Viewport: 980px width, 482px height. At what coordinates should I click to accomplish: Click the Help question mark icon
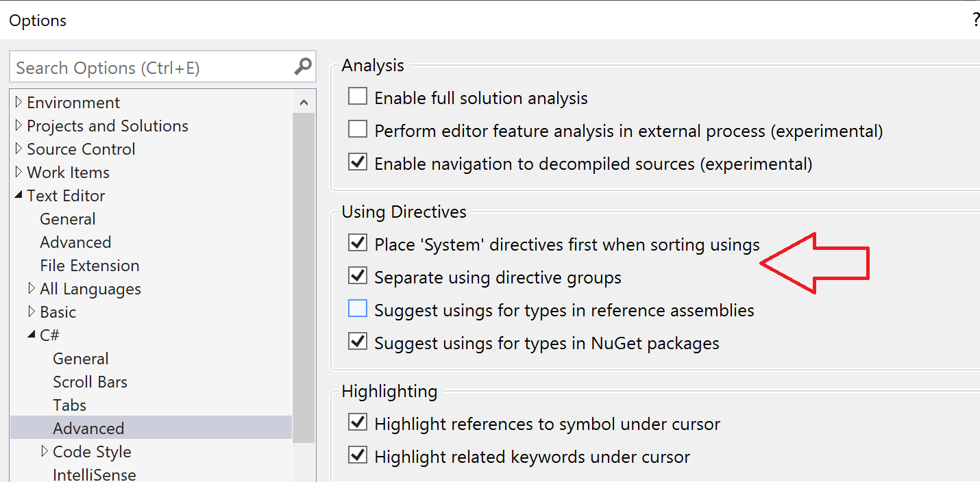(975, 19)
